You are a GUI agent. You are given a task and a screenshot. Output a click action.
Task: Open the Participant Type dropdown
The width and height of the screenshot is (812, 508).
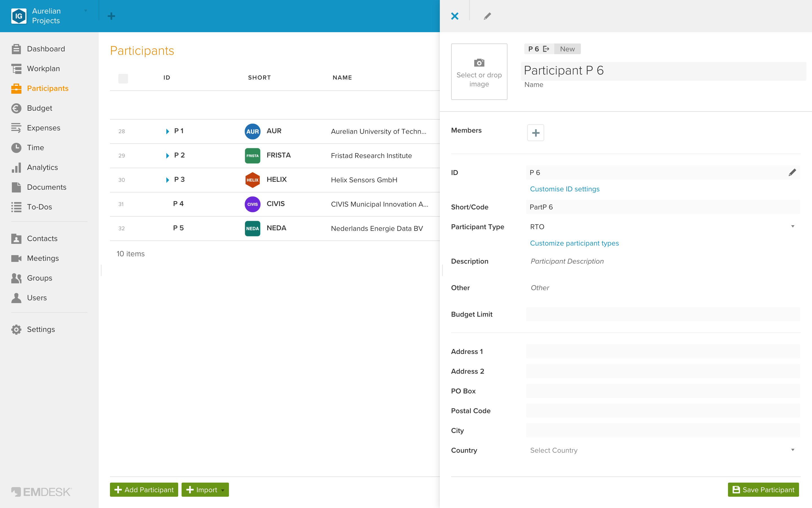tap(663, 227)
